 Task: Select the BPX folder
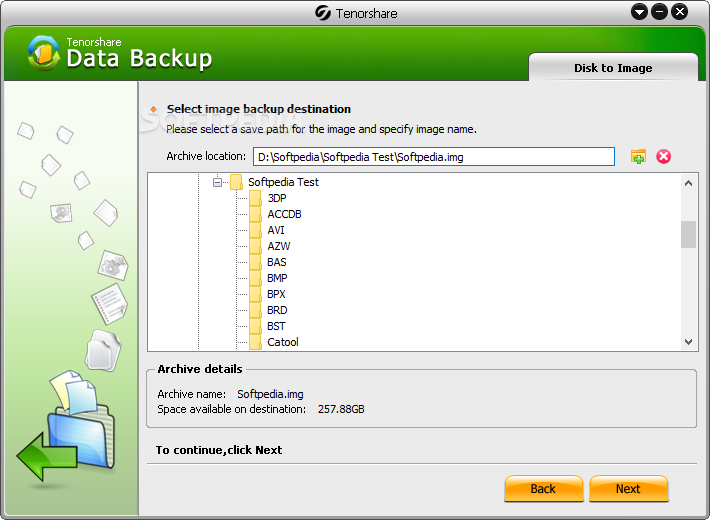click(x=276, y=294)
